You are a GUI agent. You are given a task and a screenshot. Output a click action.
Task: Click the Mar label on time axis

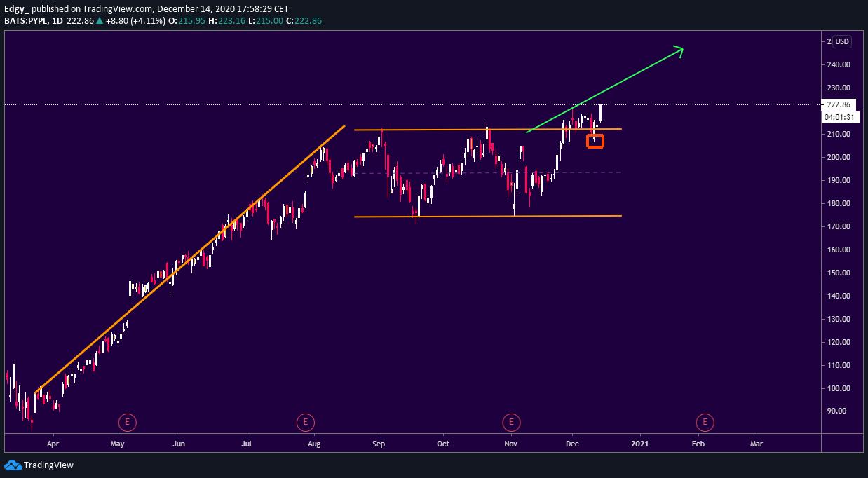pos(757,444)
